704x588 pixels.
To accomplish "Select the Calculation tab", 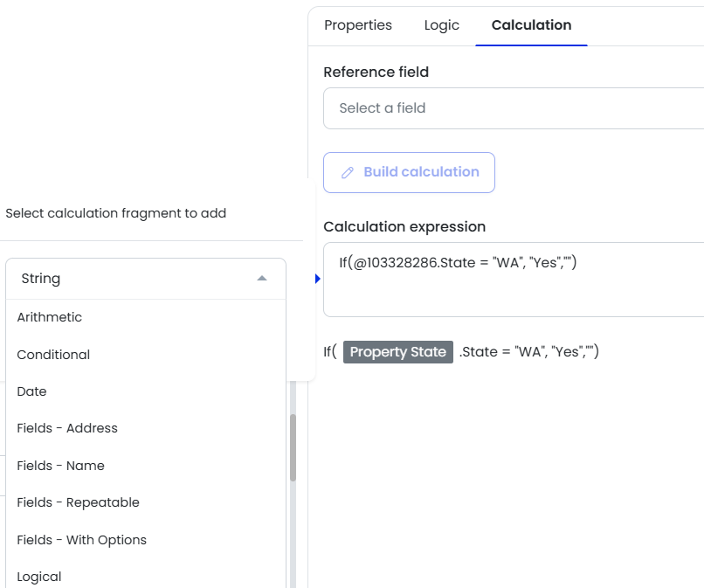I will coord(531,25).
